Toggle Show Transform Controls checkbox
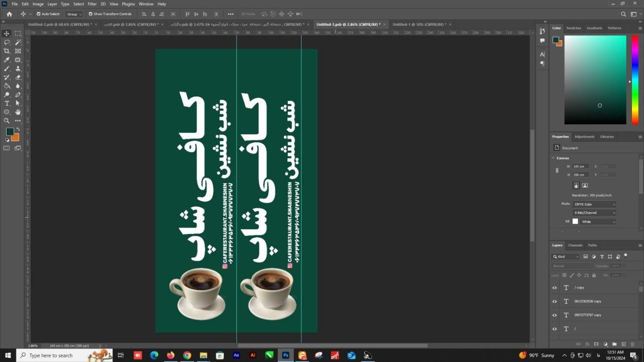Viewport: 644px width, 362px height. pyautogui.click(x=91, y=14)
